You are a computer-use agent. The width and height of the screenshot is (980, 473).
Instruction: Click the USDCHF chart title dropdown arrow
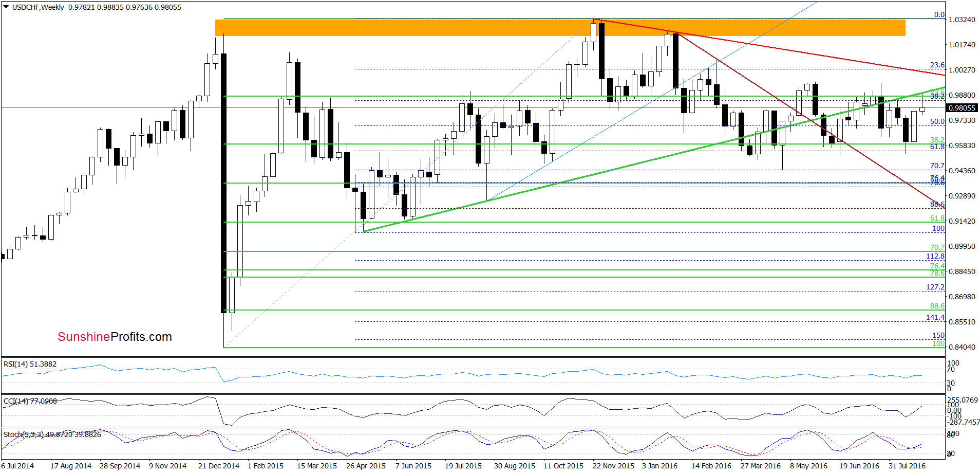(x=6, y=7)
